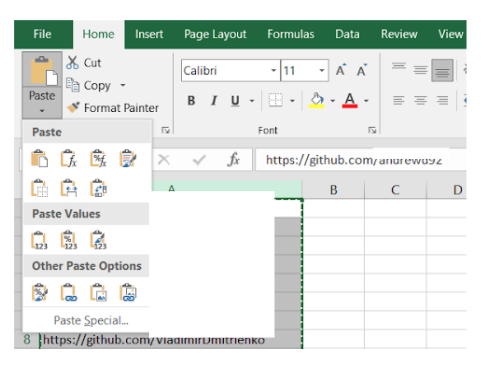Click the Borders button
The height and width of the screenshot is (365, 489).
point(276,100)
